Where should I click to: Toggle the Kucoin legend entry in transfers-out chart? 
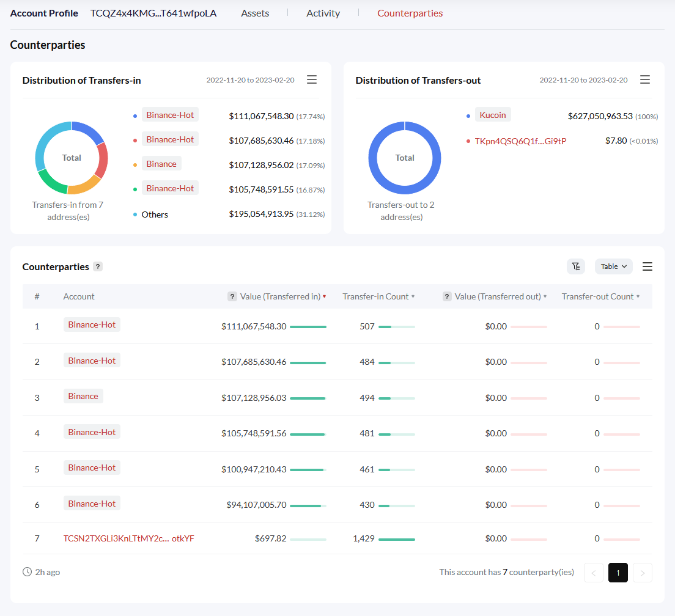[x=493, y=114]
